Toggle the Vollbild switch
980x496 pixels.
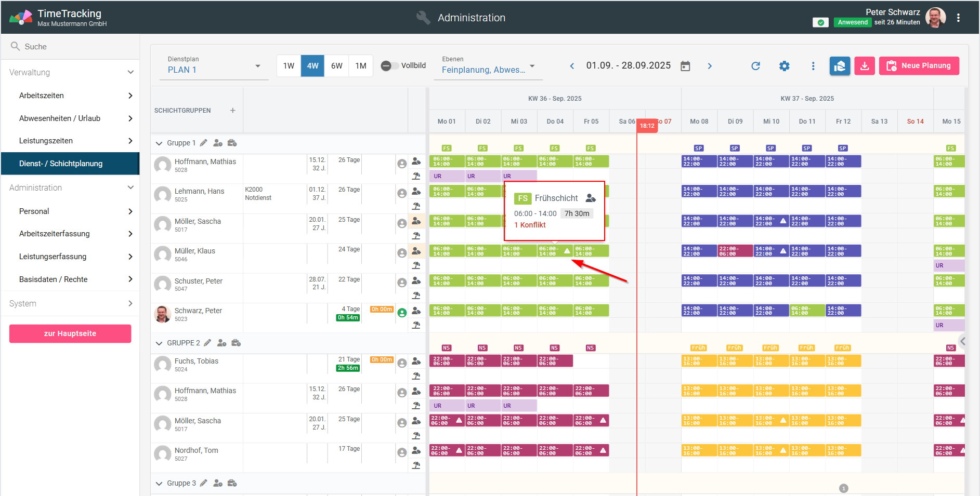point(387,66)
